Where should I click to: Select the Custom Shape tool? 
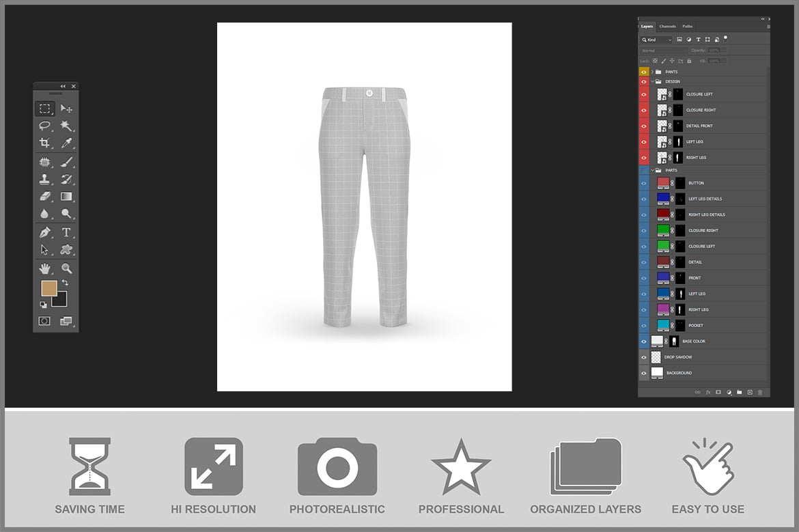(66, 249)
